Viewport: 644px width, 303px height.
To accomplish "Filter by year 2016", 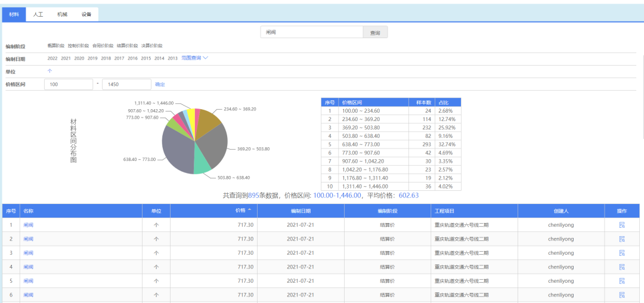I will coord(132,58).
